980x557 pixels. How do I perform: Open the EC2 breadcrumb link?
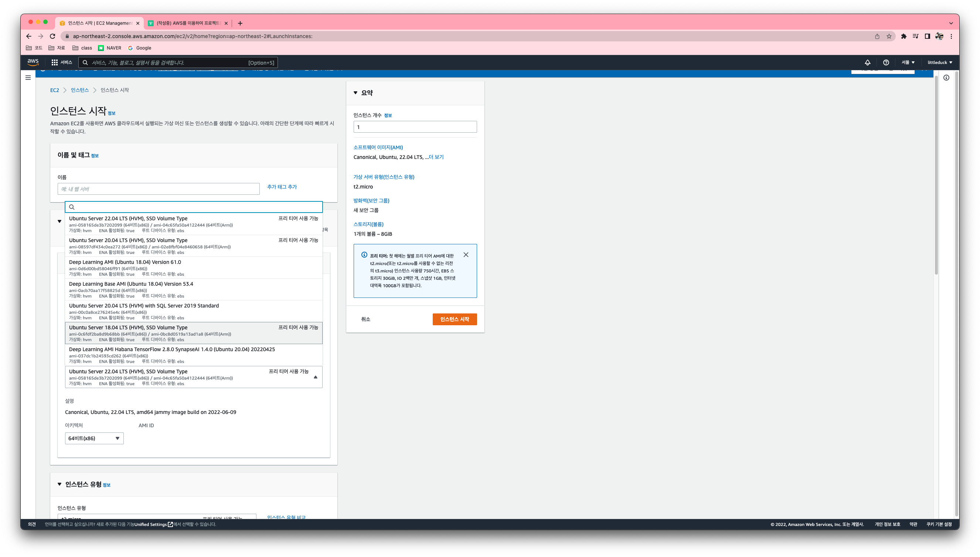55,90
